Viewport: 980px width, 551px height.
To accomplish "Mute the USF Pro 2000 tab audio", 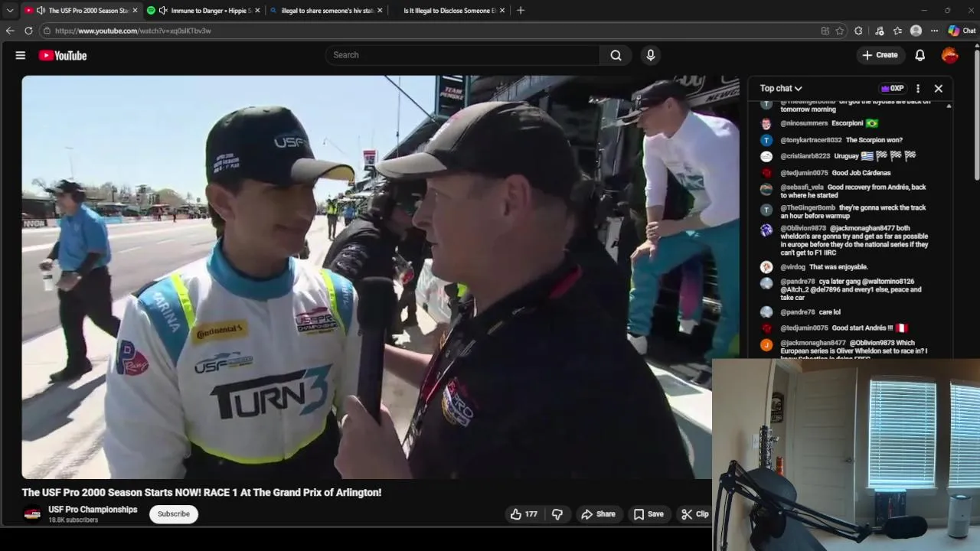I will 41,11.
